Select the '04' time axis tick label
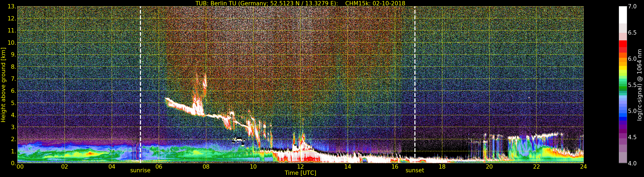 (112, 166)
